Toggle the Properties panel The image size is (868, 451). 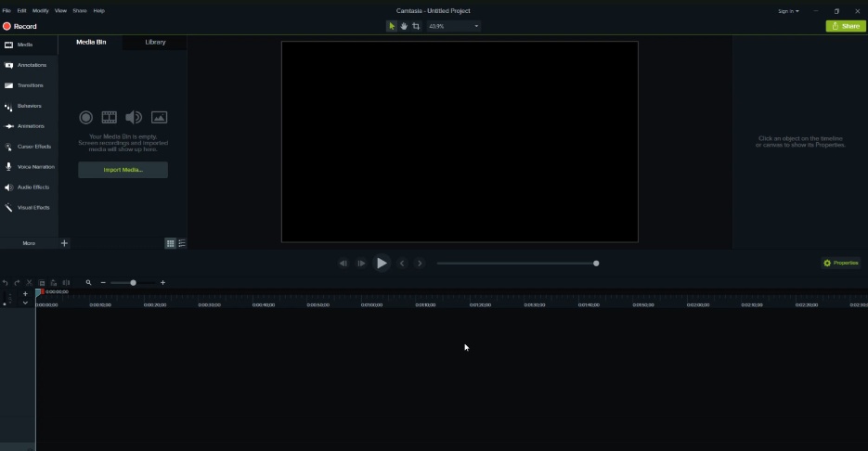(x=840, y=263)
